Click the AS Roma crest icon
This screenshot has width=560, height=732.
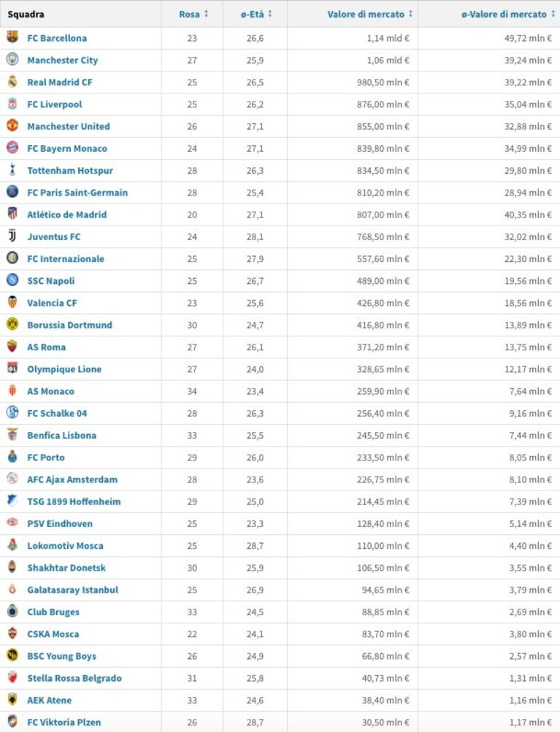click(12, 346)
